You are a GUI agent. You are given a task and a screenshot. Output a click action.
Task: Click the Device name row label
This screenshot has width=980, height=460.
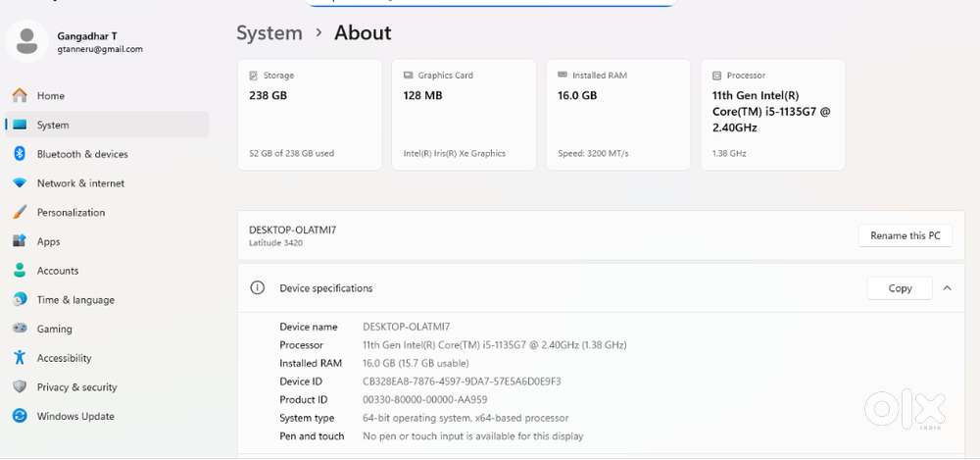coord(308,327)
